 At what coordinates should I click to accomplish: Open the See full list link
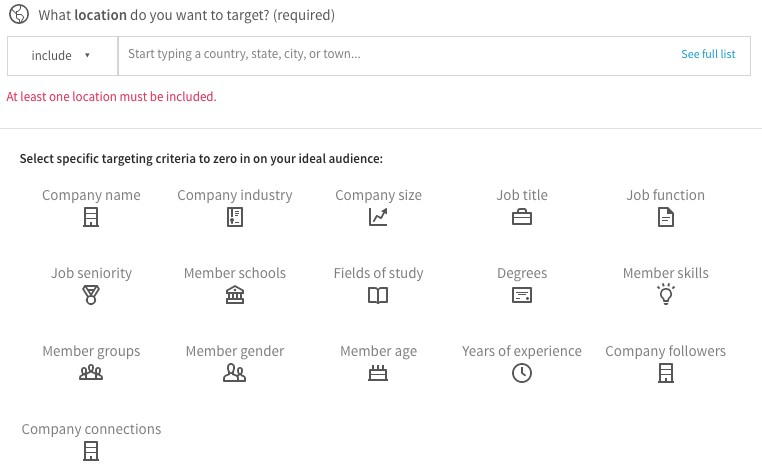point(708,54)
